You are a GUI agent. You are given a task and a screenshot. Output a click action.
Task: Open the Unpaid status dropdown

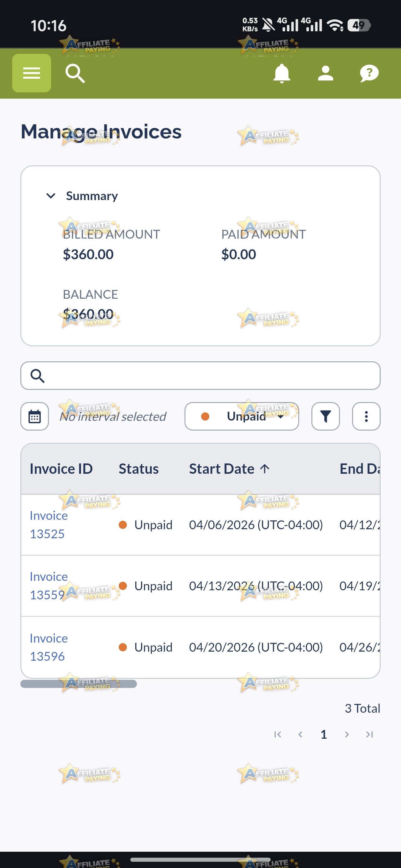242,416
